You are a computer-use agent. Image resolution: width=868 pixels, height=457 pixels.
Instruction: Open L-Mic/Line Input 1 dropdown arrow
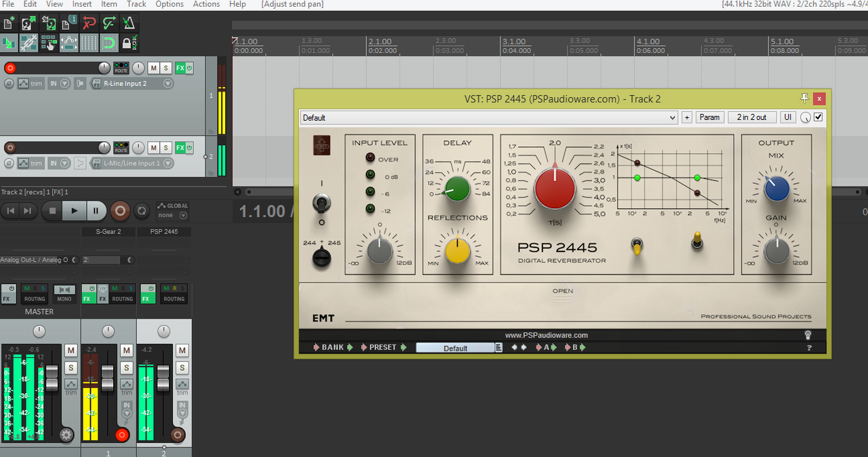click(168, 163)
